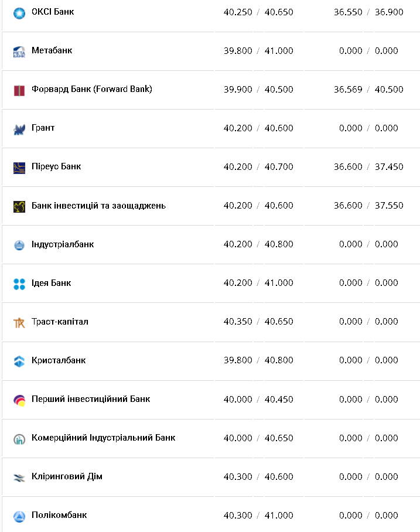Click the Ідея Банк four-dot logo
The image size is (420, 532).
[19, 284]
